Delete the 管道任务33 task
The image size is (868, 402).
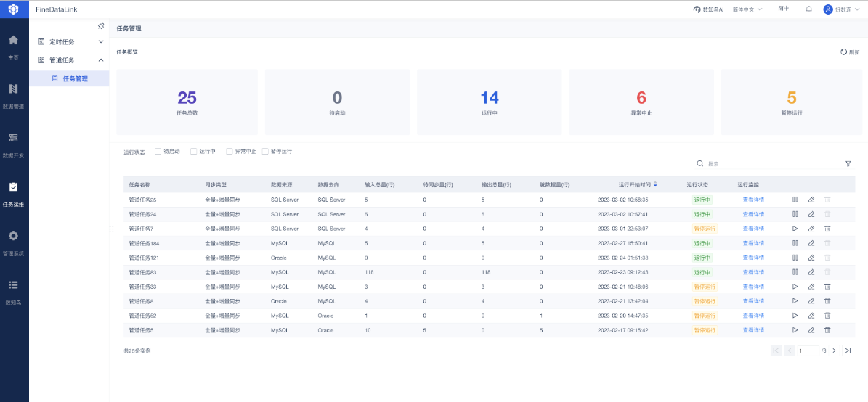pos(827,287)
